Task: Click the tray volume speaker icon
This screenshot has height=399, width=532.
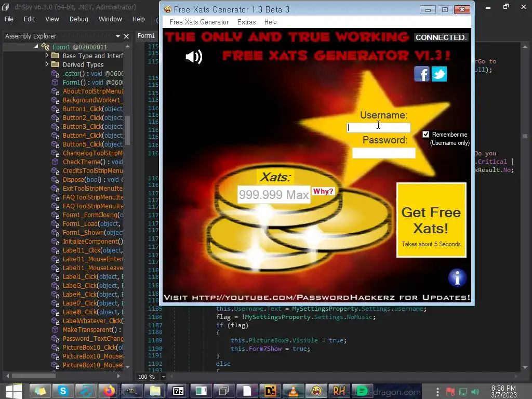Action: tap(475, 392)
